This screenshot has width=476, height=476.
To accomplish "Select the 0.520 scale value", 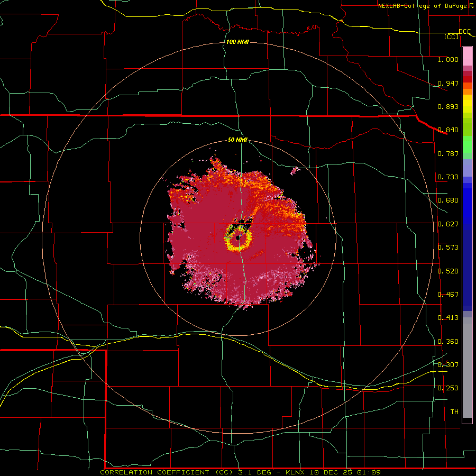I will pos(448,271).
